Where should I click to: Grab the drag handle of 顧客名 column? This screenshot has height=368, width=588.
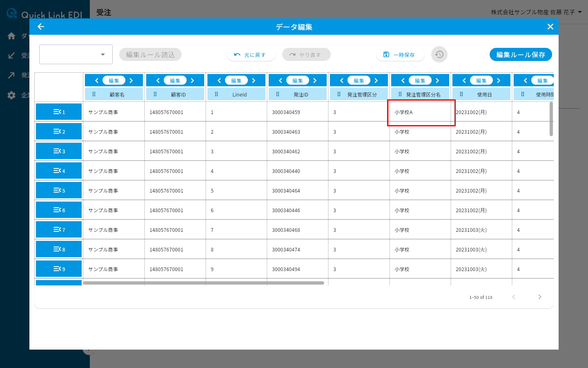tap(94, 94)
